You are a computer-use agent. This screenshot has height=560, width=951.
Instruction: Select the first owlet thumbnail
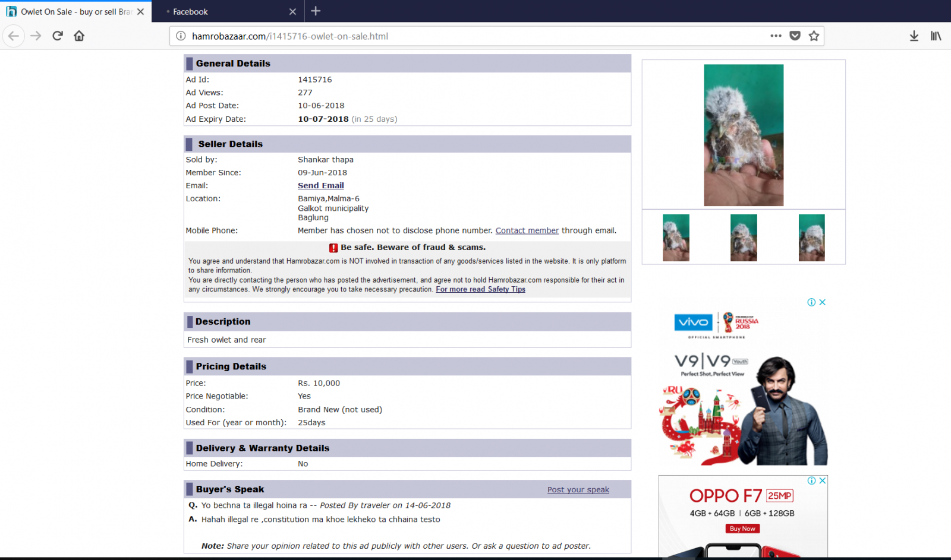(676, 238)
